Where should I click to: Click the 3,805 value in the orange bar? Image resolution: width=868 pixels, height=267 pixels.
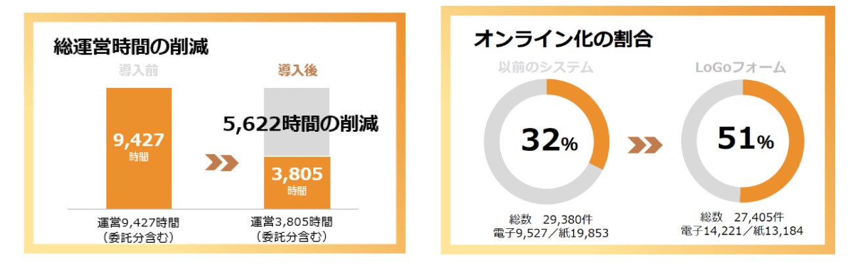tap(297, 175)
